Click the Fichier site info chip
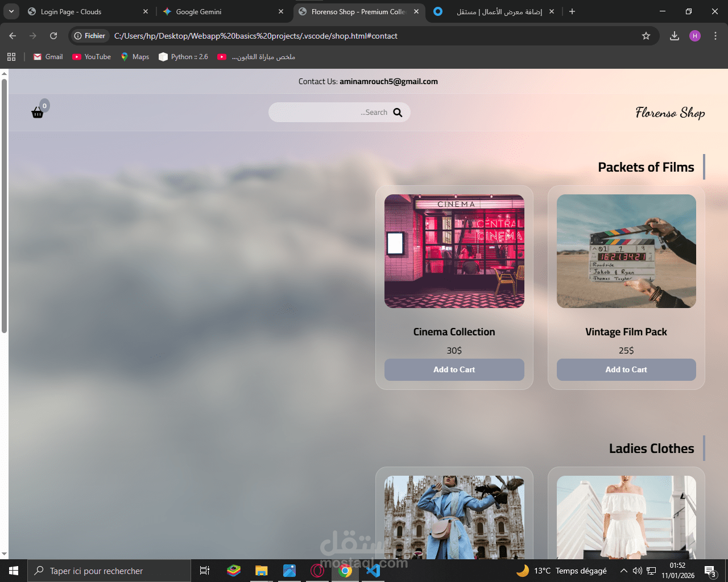This screenshot has width=728, height=582. (90, 36)
